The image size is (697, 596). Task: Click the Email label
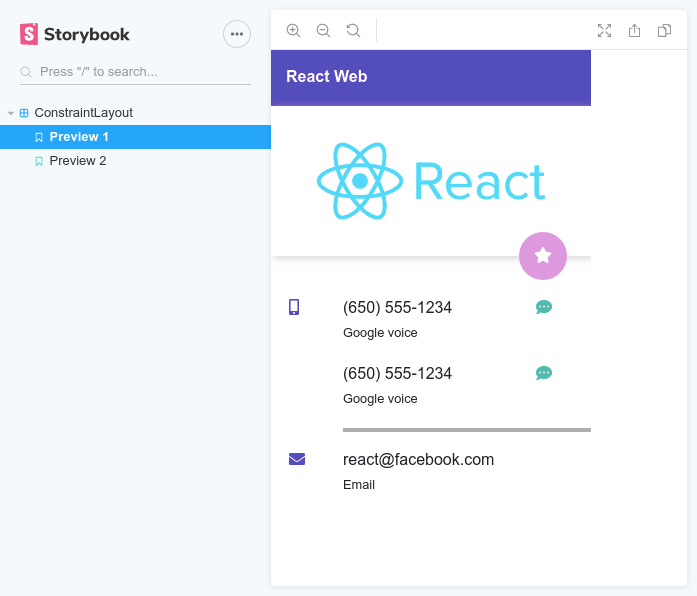[x=359, y=485]
